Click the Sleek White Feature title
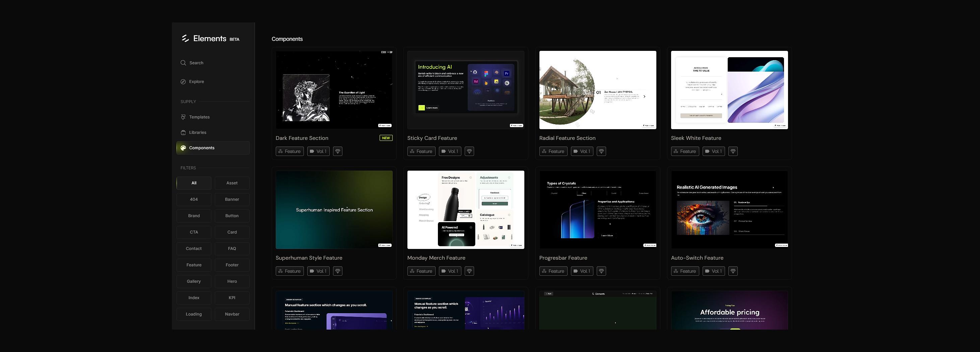 click(696, 138)
